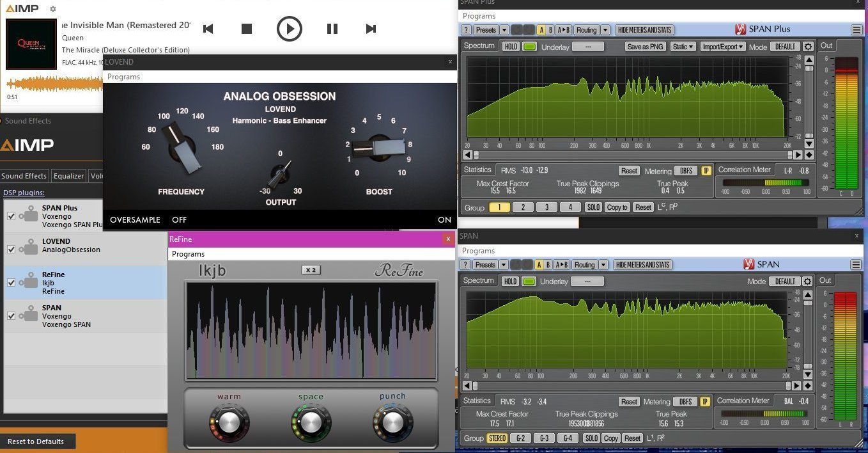Open SPAN Metering DBFS selector
Viewport: 868px width, 453px height.
(685, 402)
